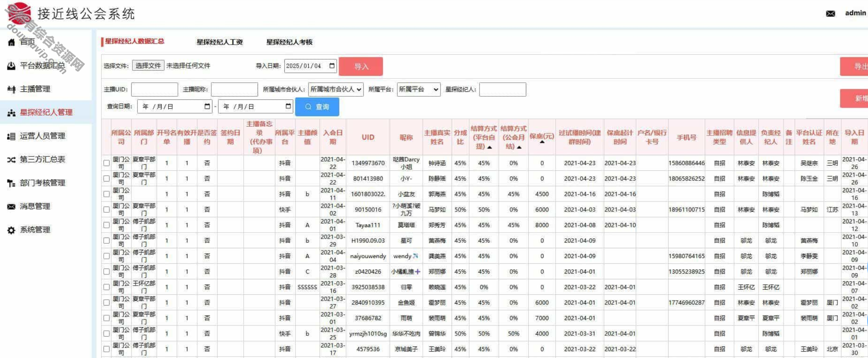The height and width of the screenshot is (358, 868).
Task: Open 部门考核管理 in the sidebar
Action: [x=42, y=183]
